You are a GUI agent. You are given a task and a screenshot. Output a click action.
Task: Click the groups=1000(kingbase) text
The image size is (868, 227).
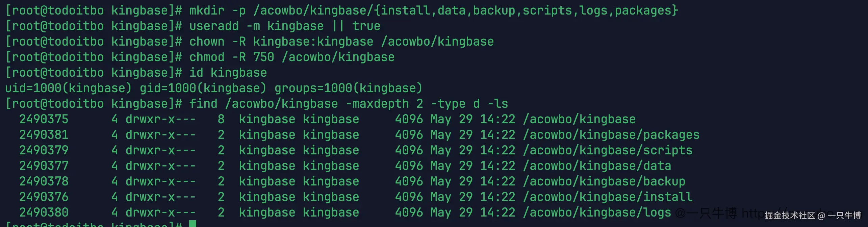pos(348,88)
